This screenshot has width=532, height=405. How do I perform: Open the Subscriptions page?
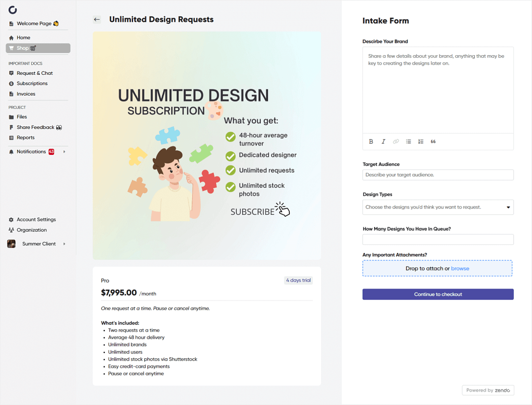[37, 84]
